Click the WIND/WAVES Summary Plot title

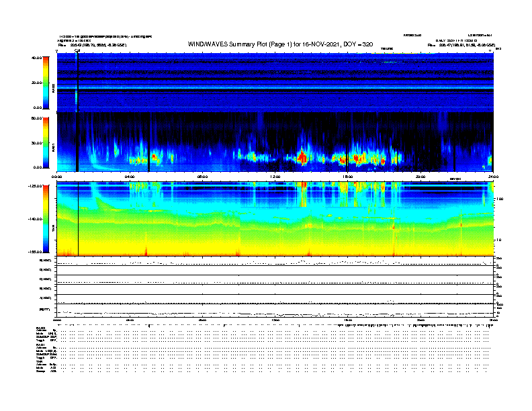coord(280,44)
